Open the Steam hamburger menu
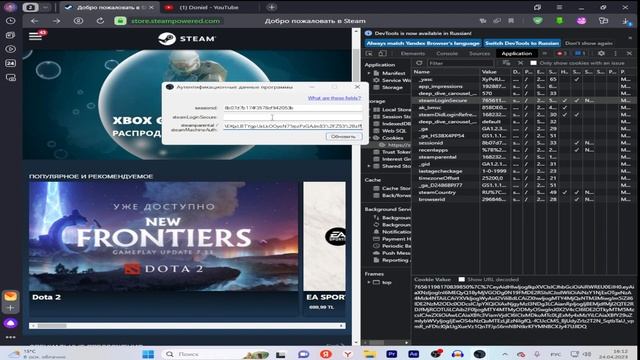The width and height of the screenshot is (640, 360). tap(36, 36)
